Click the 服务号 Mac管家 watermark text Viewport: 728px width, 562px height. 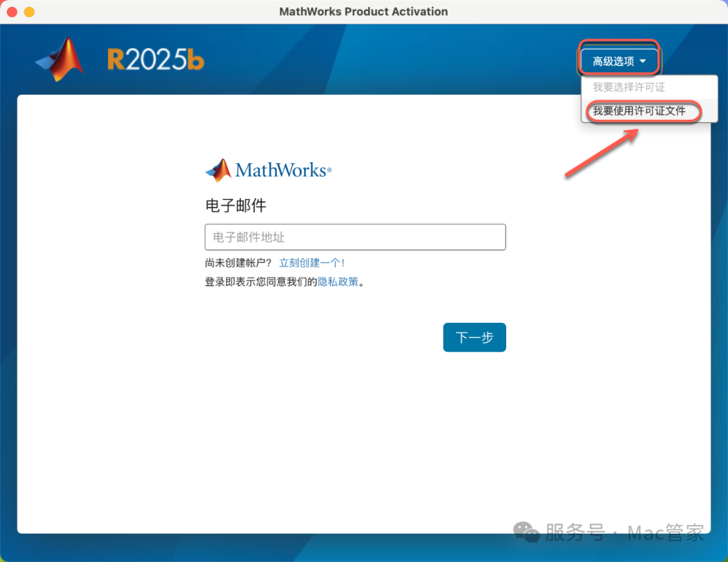(624, 533)
